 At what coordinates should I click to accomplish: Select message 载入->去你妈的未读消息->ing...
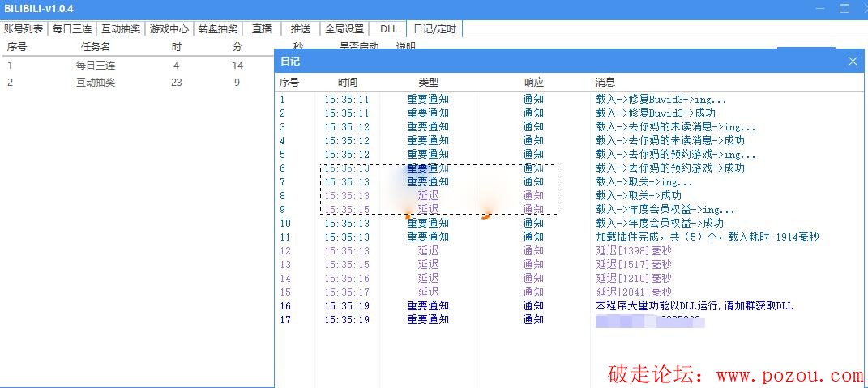tap(676, 126)
